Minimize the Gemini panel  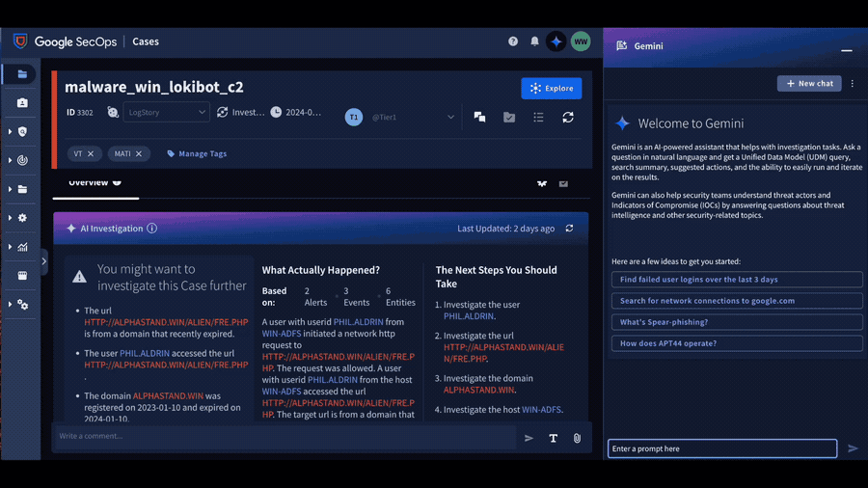pos(847,50)
